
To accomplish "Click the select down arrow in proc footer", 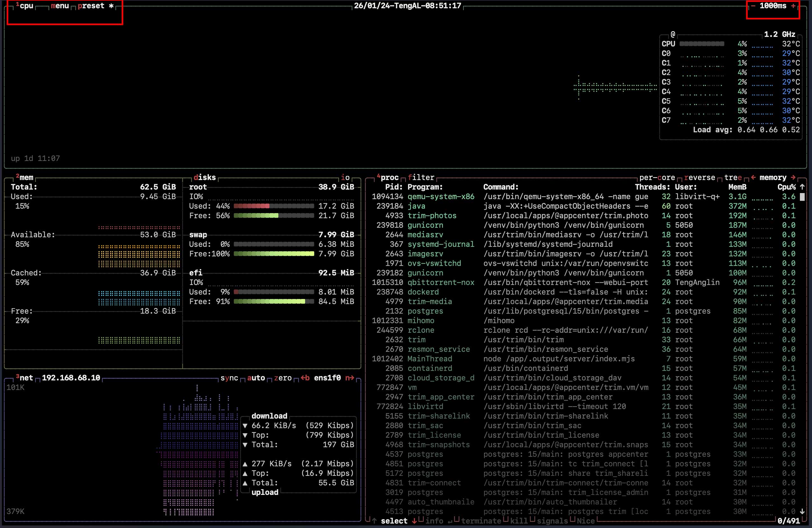I will point(414,521).
